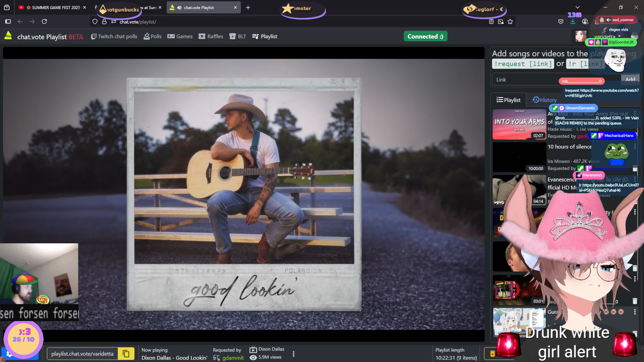The image size is (644, 362).
Task: Toggle picture-in-picture icon in address bar
Action: click(501, 22)
